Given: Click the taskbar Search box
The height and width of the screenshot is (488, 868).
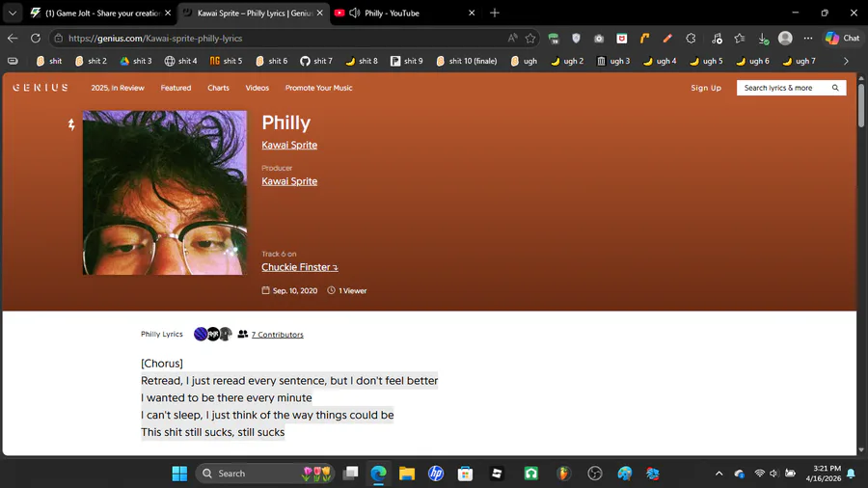Looking at the screenshot, I should pyautogui.click(x=265, y=474).
